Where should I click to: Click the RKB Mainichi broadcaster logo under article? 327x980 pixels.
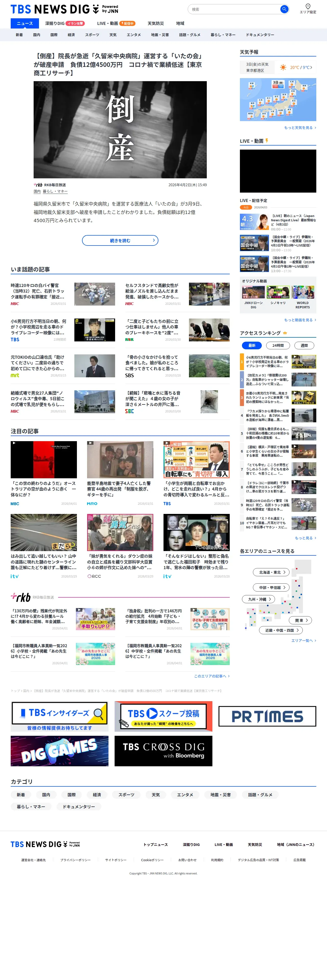38,185
